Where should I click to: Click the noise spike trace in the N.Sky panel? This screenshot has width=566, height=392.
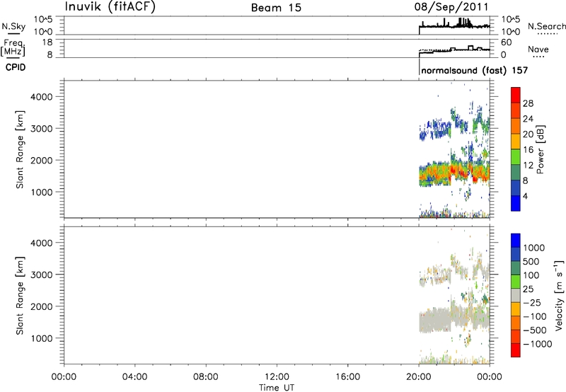coord(454,25)
